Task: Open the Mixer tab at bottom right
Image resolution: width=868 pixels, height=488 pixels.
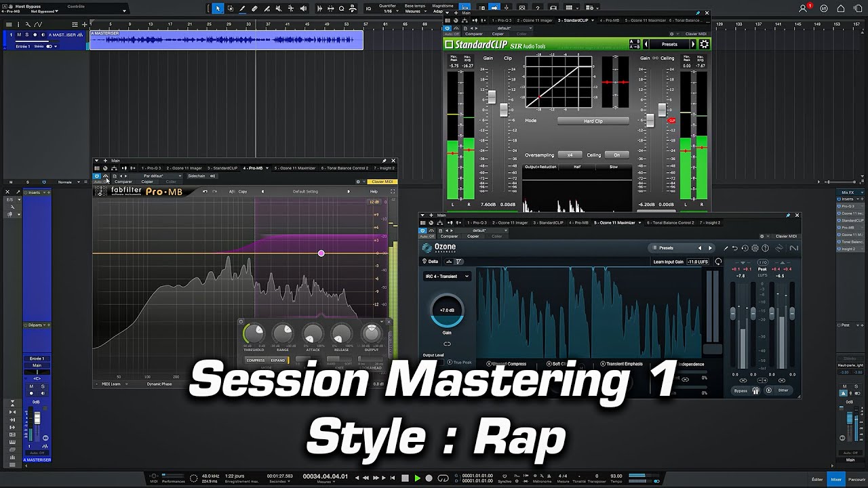Action: [836, 479]
